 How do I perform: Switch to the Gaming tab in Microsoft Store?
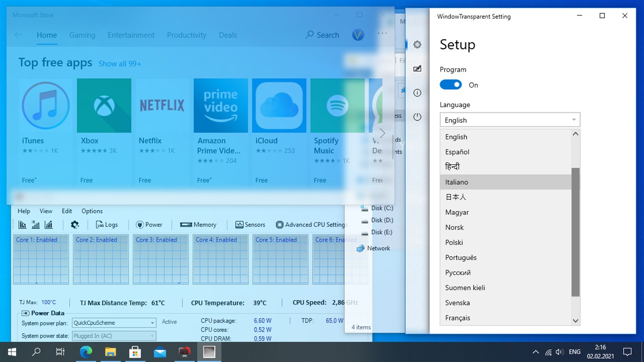[x=82, y=35]
